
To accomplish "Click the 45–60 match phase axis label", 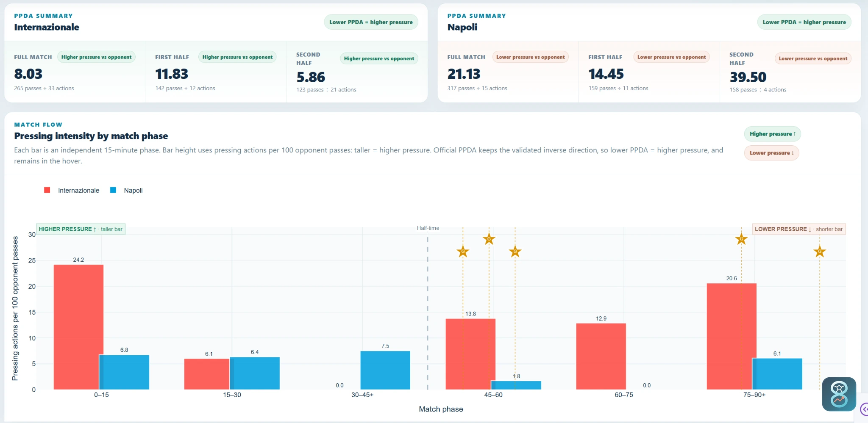I will click(x=493, y=395).
